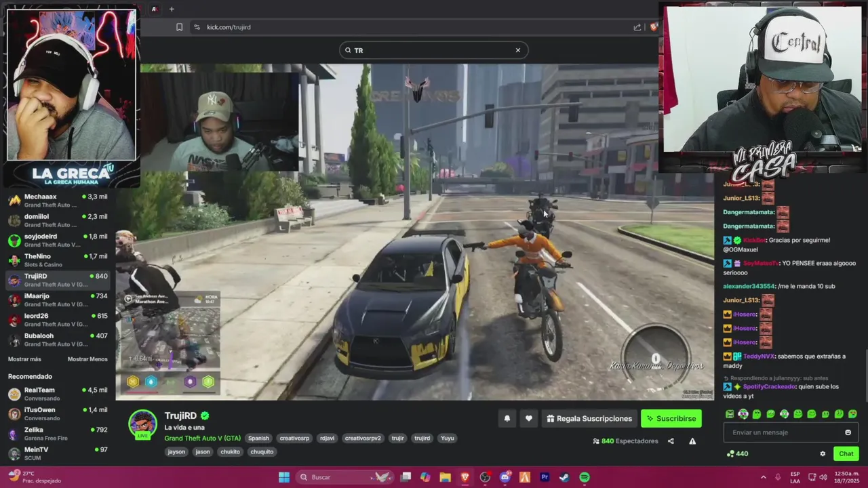
Task: Click the green Suscribirse button
Action: tap(671, 418)
